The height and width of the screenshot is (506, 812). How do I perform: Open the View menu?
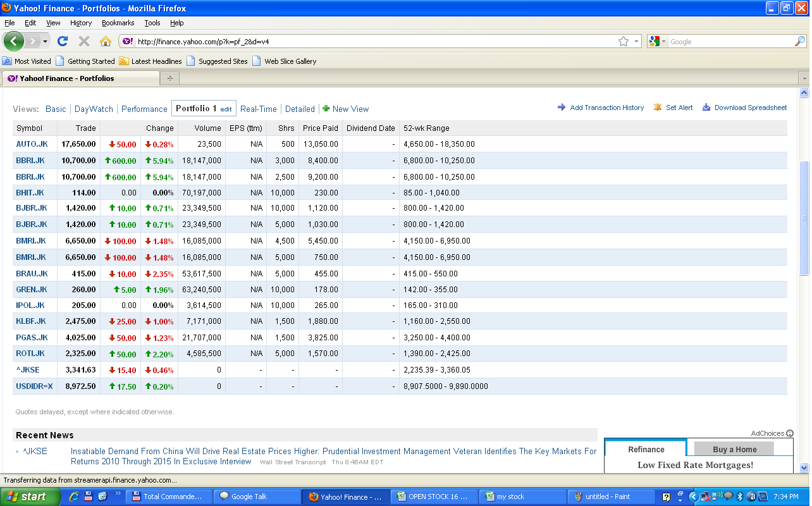pos(53,23)
